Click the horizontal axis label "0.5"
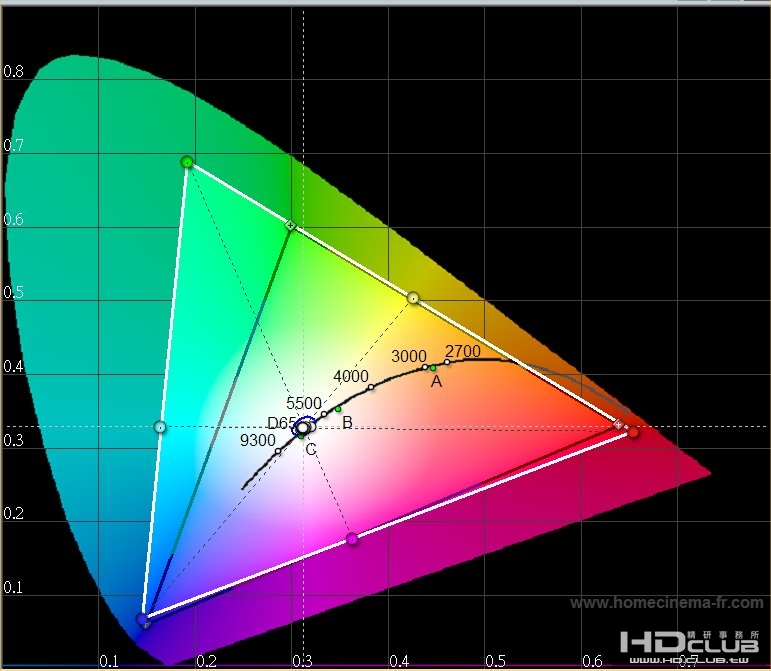The height and width of the screenshot is (671, 771). click(x=496, y=661)
